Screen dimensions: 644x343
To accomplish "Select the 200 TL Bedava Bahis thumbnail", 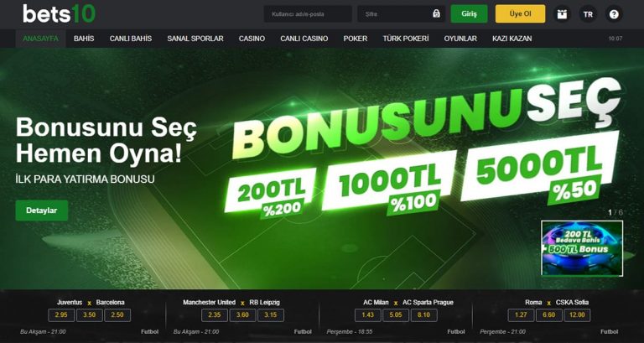I will coord(582,248).
